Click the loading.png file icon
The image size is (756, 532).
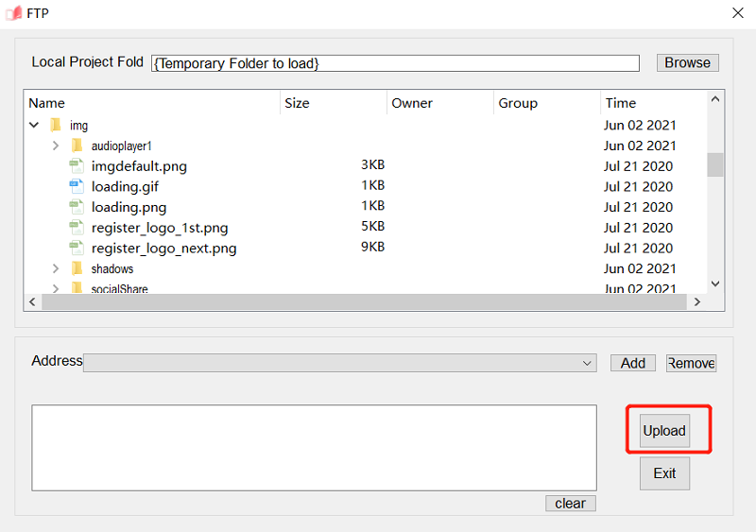coord(77,207)
